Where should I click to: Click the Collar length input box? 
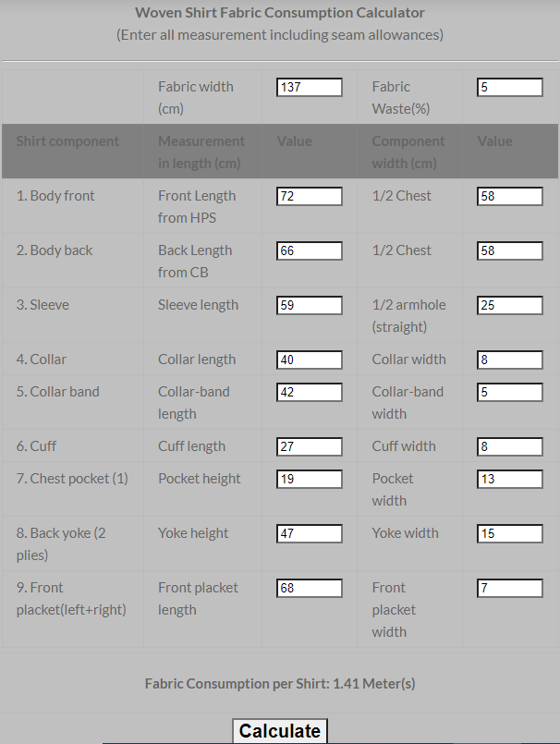click(310, 360)
